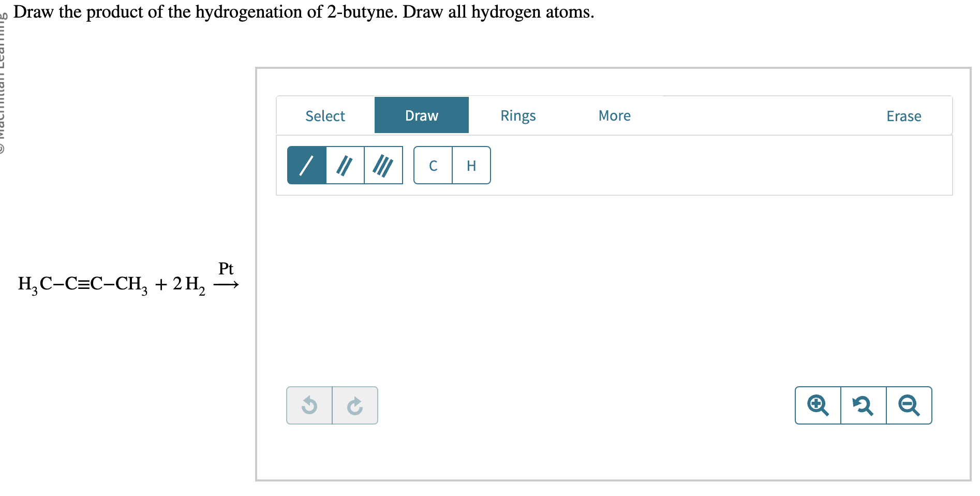
Task: Select the single bond tool
Action: [x=307, y=166]
